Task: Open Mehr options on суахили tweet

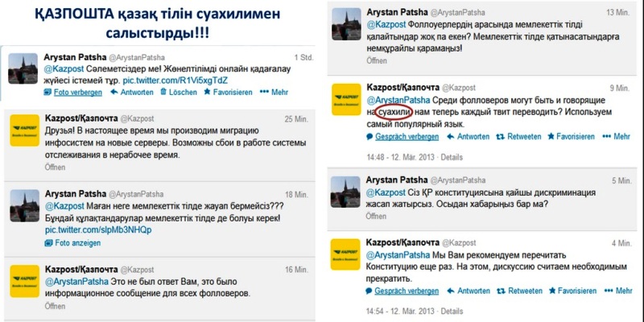Action: click(x=616, y=137)
